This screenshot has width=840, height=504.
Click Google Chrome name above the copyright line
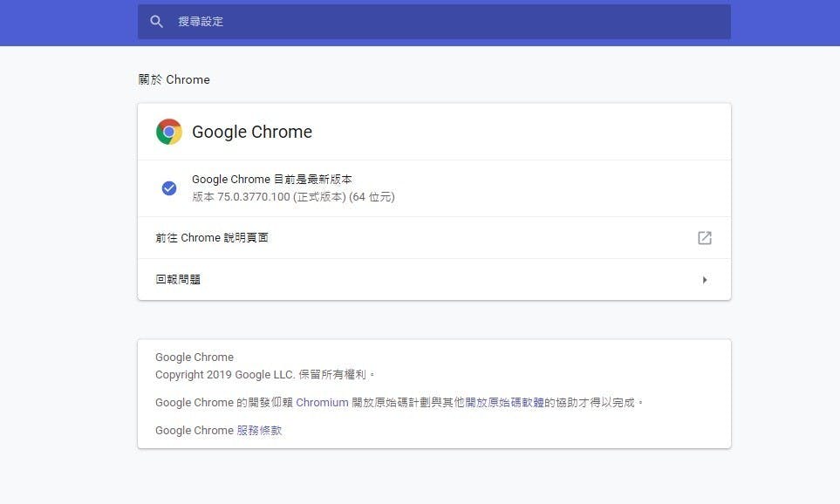click(195, 358)
